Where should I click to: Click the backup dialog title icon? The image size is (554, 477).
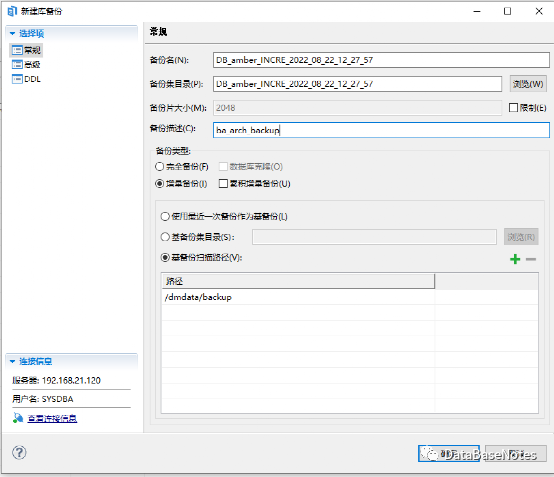(x=12, y=11)
